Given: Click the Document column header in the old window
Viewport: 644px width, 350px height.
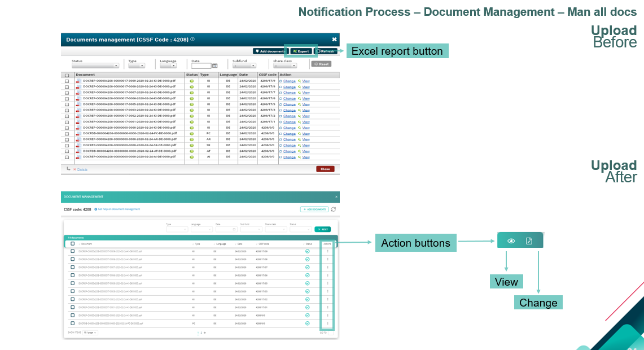Looking at the screenshot, I should 85,75.
